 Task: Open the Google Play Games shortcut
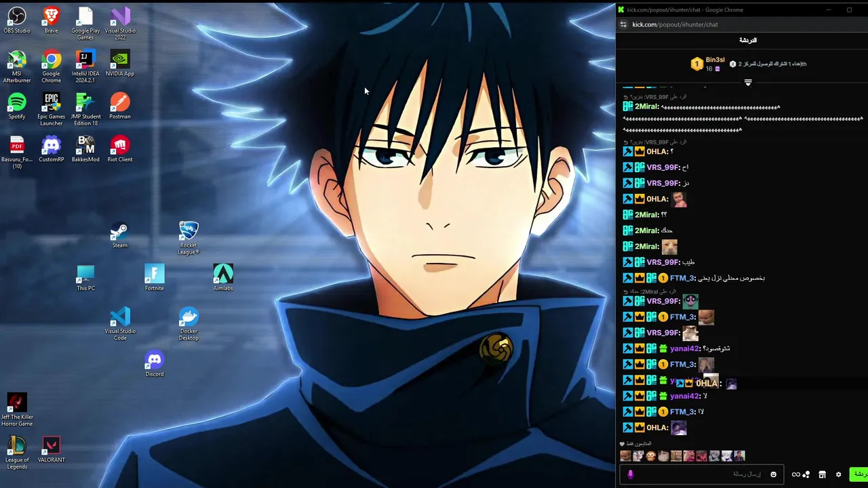[x=85, y=23]
